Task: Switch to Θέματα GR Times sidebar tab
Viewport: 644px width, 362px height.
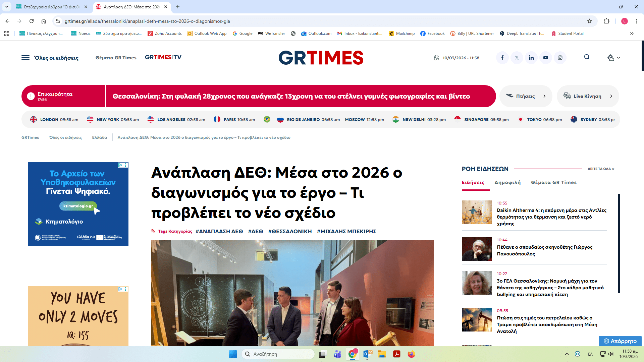Action: tap(554, 182)
